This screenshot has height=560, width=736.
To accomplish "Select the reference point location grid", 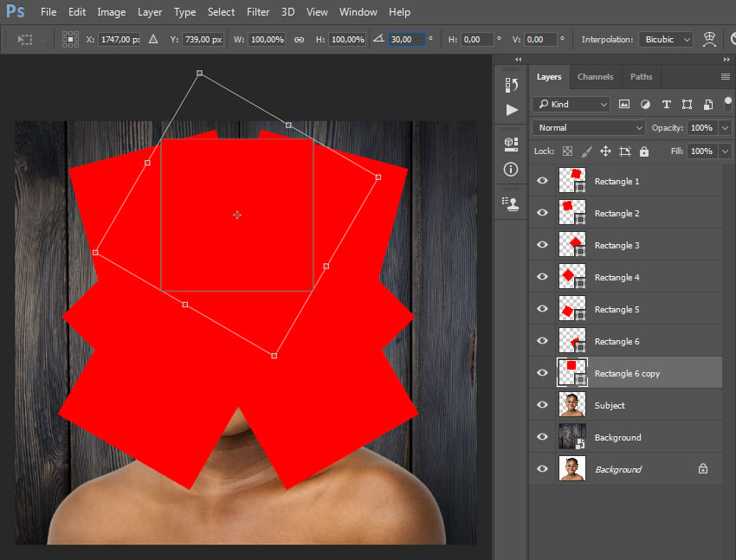I will pos(70,40).
